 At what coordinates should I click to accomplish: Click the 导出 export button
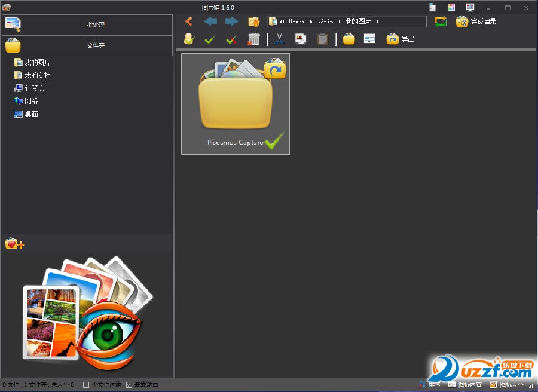coord(401,39)
